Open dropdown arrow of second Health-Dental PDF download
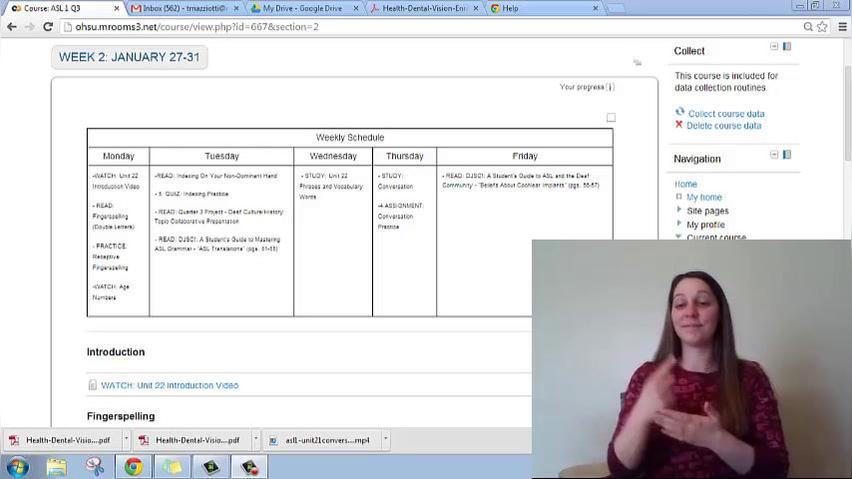This screenshot has width=852, height=479. pyautogui.click(x=255, y=438)
